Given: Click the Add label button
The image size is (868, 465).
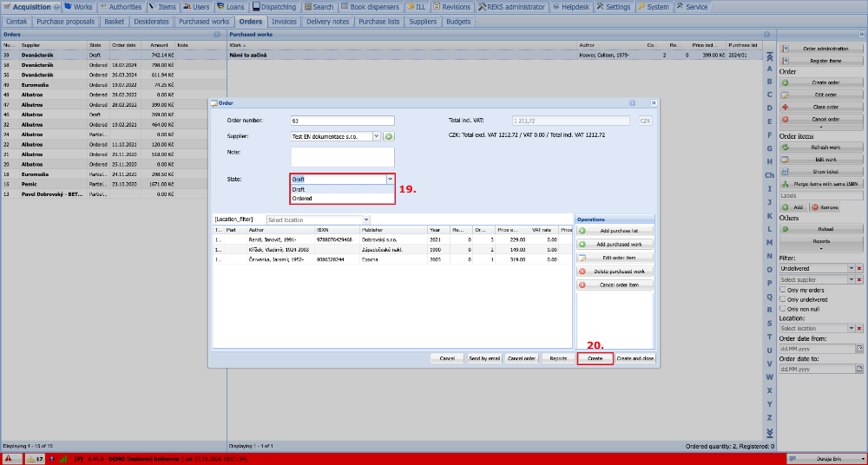Looking at the screenshot, I should pyautogui.click(x=794, y=207).
